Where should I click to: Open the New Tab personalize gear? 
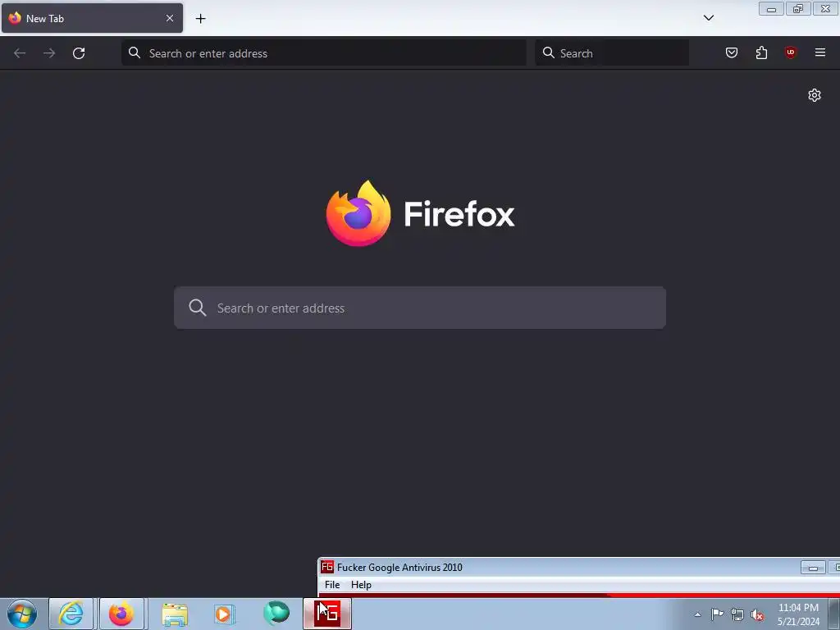tap(815, 95)
